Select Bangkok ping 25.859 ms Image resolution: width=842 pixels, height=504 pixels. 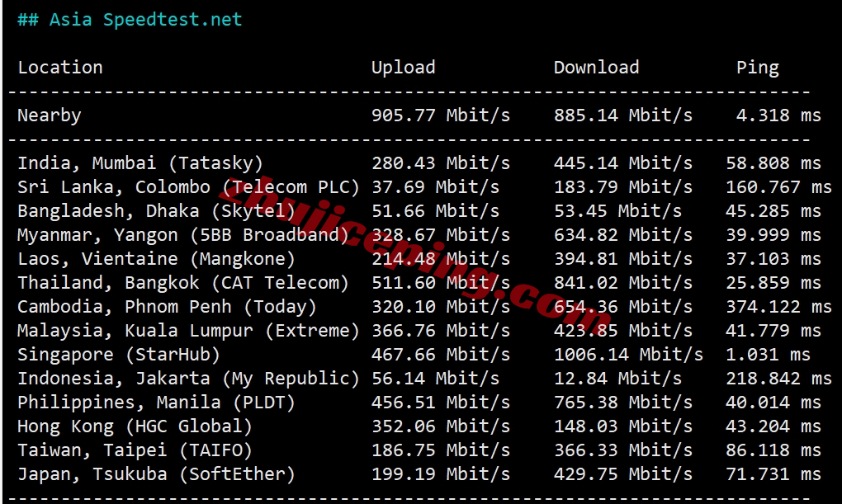pos(773,283)
